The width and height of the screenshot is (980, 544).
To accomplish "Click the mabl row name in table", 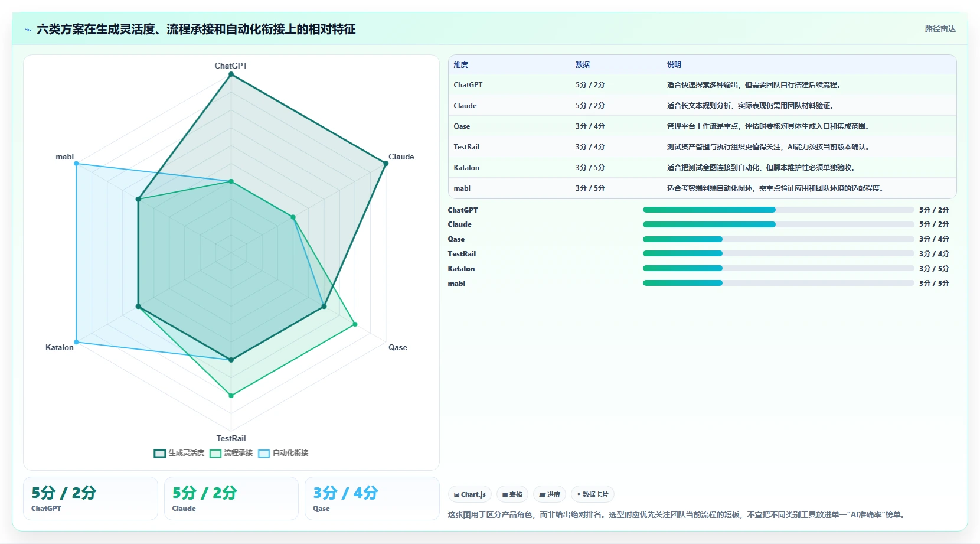I will [462, 188].
